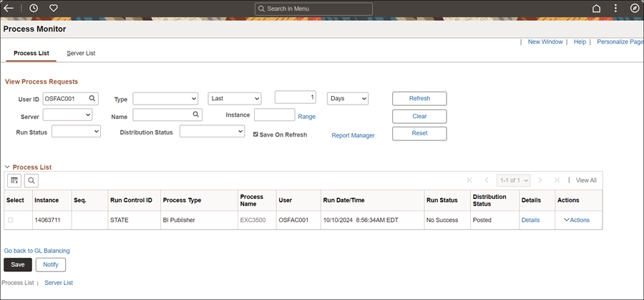Click the No Success run status cell
Viewport: 644px width, 300px height.
(x=442, y=220)
